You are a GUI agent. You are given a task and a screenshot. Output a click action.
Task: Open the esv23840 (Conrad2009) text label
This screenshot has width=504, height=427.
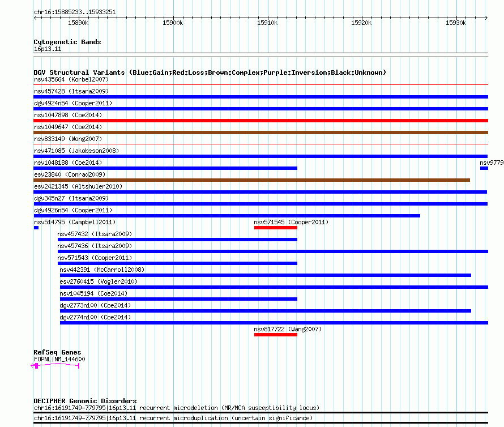70,174
